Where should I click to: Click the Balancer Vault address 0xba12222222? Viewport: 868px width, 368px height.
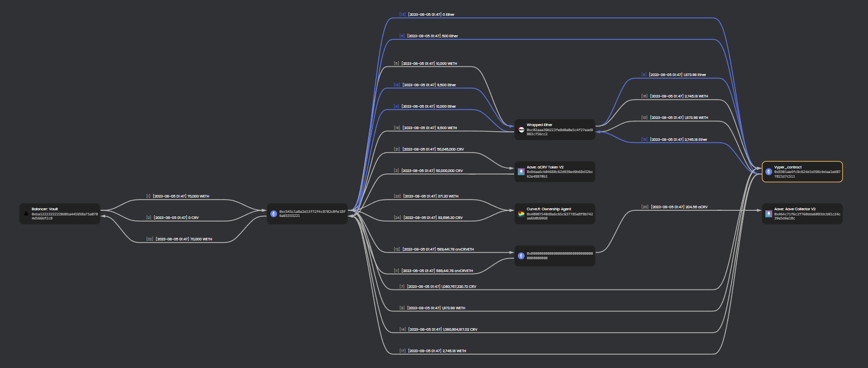click(65, 216)
